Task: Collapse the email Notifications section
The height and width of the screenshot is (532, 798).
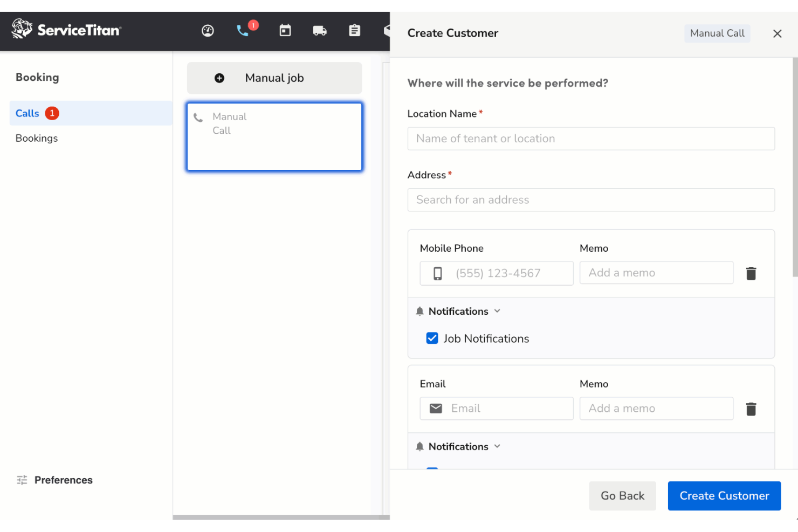Action: coord(497,446)
